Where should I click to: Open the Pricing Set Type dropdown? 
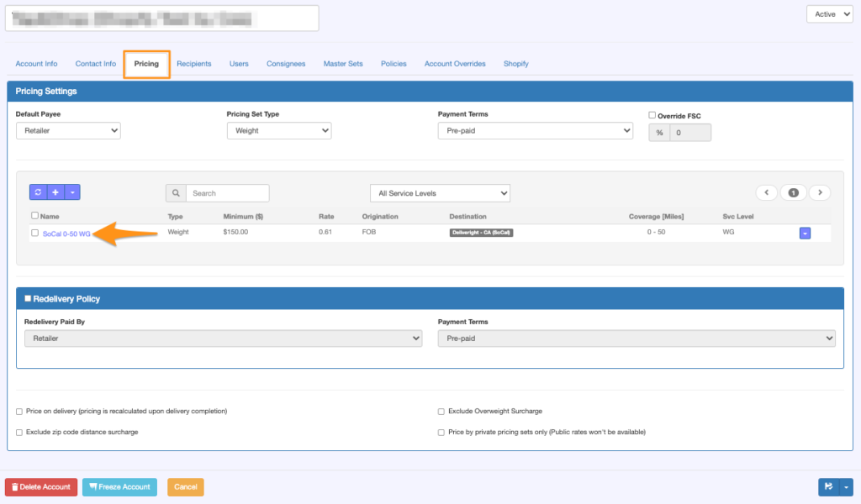point(279,130)
